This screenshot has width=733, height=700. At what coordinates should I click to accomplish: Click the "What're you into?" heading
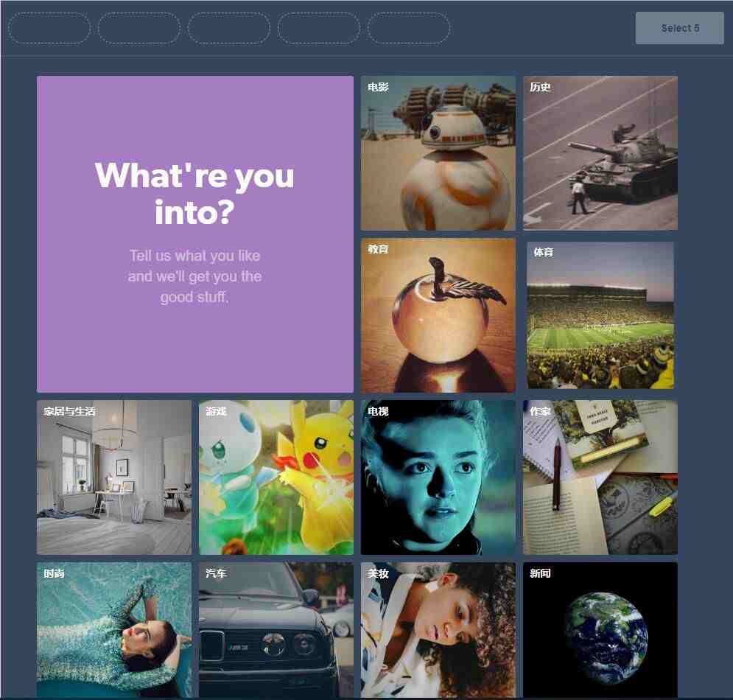pos(195,194)
